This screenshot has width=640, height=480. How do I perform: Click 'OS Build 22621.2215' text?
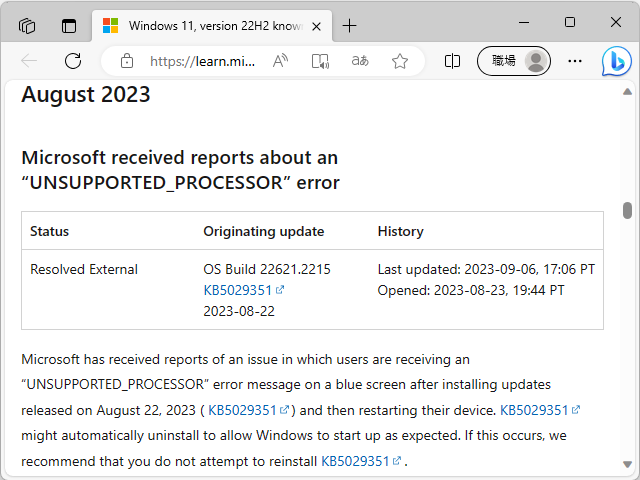point(267,269)
